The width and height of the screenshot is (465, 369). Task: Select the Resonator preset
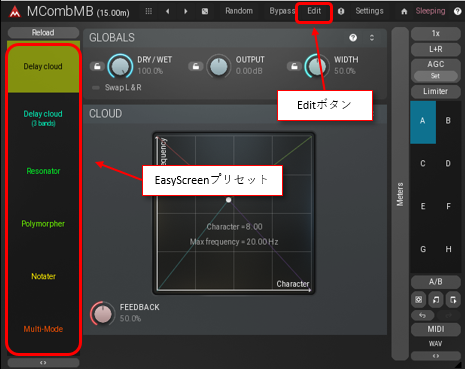43,171
